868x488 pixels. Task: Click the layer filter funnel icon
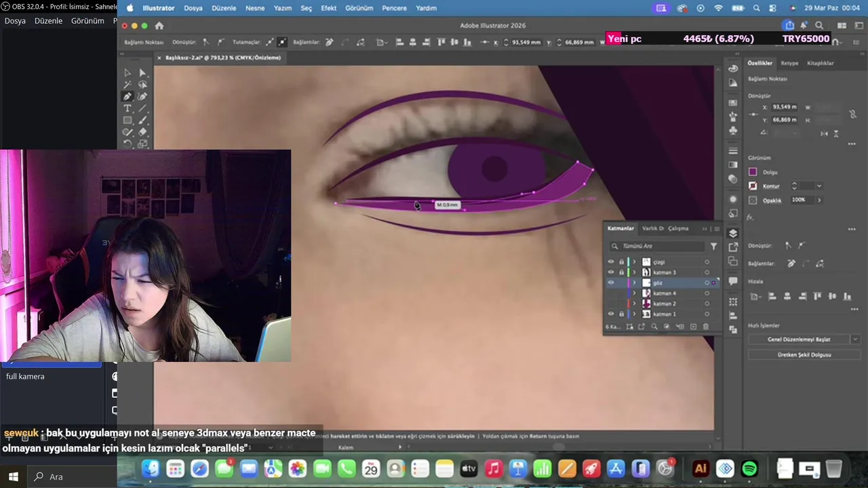[x=713, y=247]
